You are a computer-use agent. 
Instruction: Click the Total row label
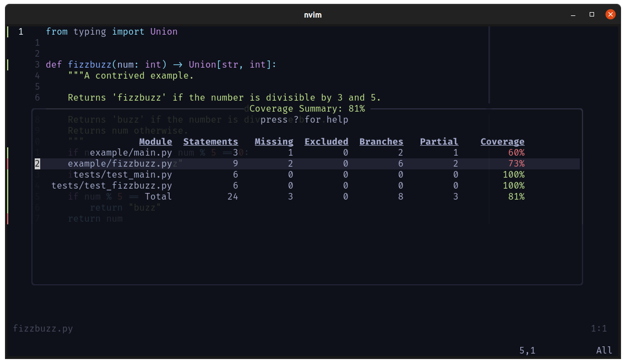[x=158, y=196]
